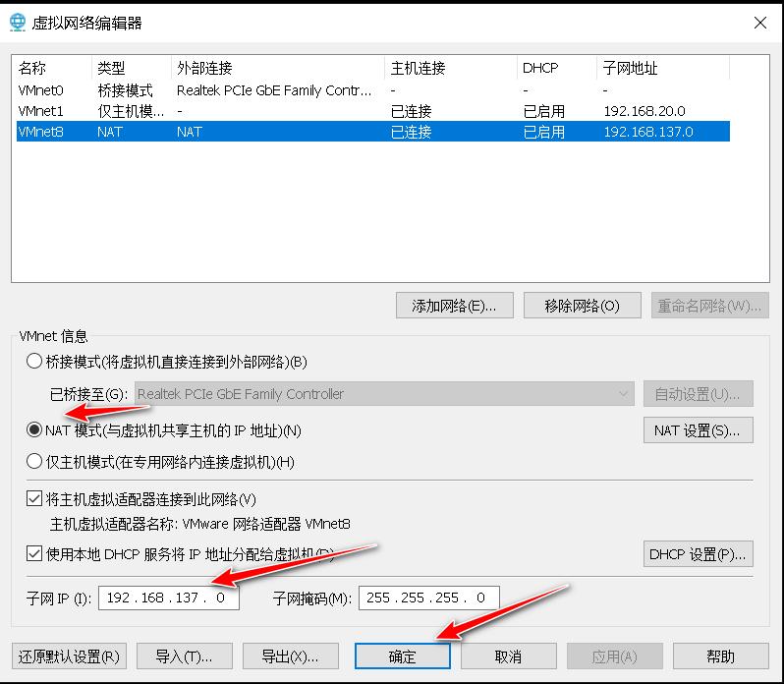Click the 名称 column header
Screen dimensions: 784x684
[x=53, y=68]
